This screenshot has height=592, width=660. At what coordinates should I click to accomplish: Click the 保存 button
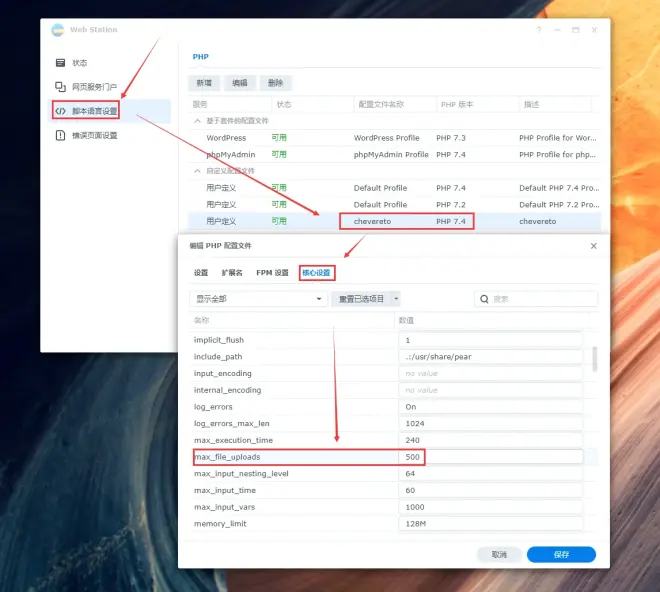(x=562, y=555)
